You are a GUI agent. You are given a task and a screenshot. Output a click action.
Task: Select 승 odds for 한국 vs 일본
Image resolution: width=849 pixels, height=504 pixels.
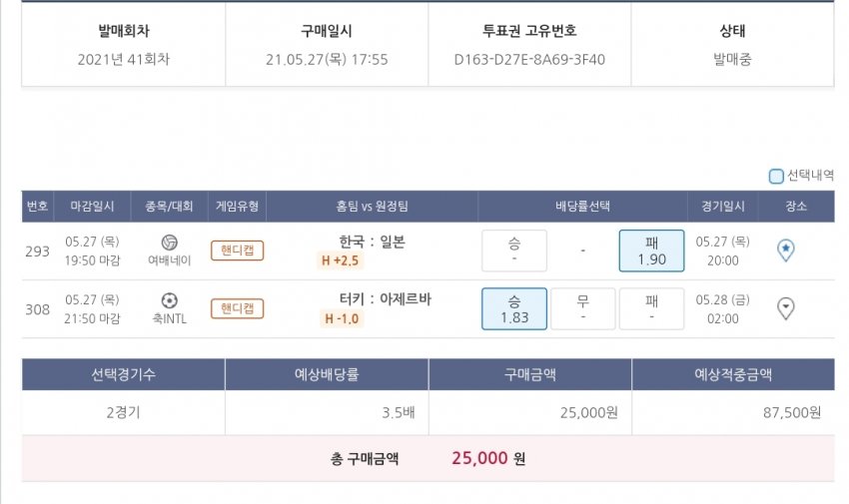(513, 251)
